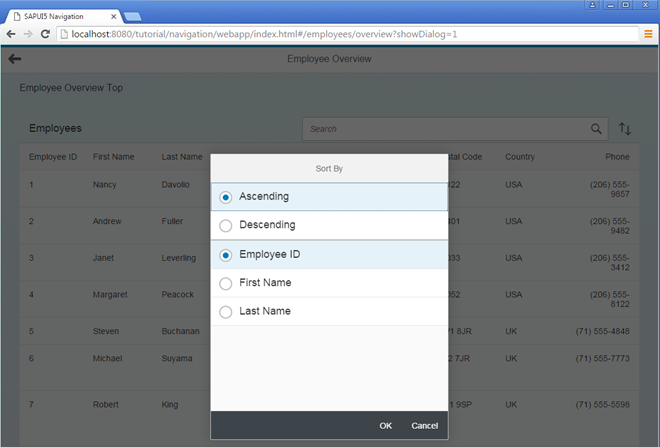The height and width of the screenshot is (447, 660).
Task: Choose Last Name as sort field
Action: 226,312
